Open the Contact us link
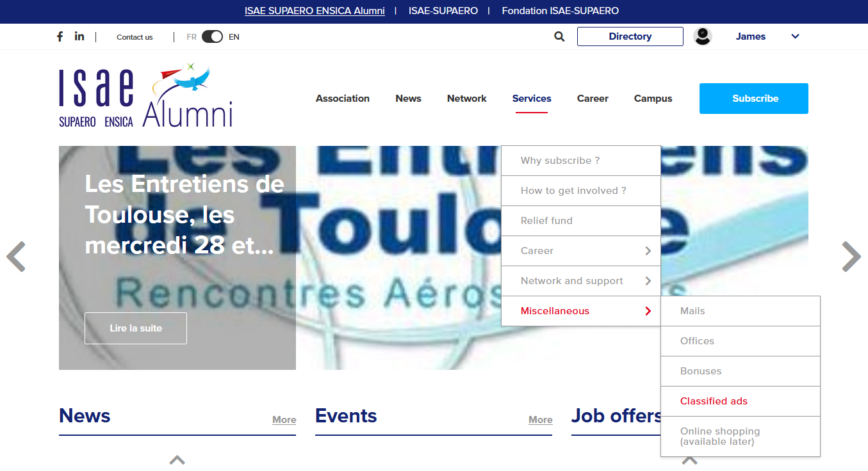This screenshot has height=471, width=868. pos(135,37)
